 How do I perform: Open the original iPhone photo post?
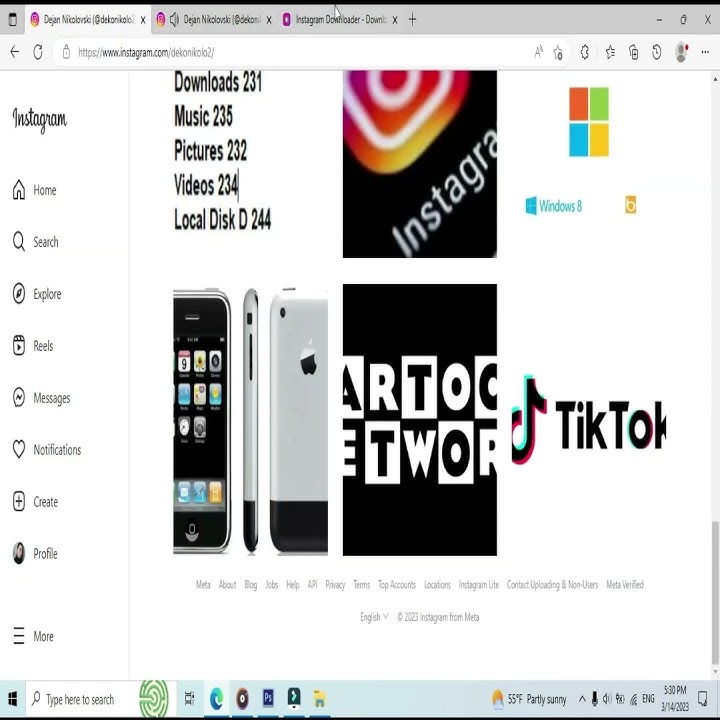(250, 420)
